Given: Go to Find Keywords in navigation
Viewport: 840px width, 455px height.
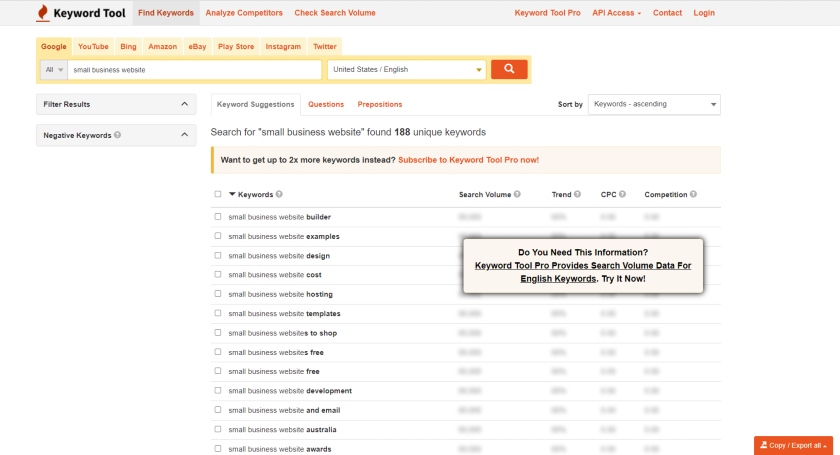Looking at the screenshot, I should click(166, 13).
